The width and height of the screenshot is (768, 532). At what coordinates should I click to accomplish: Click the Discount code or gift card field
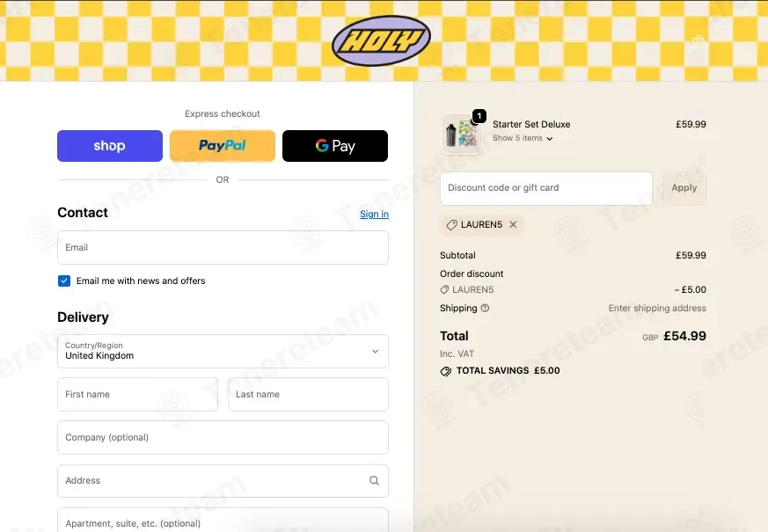(546, 188)
